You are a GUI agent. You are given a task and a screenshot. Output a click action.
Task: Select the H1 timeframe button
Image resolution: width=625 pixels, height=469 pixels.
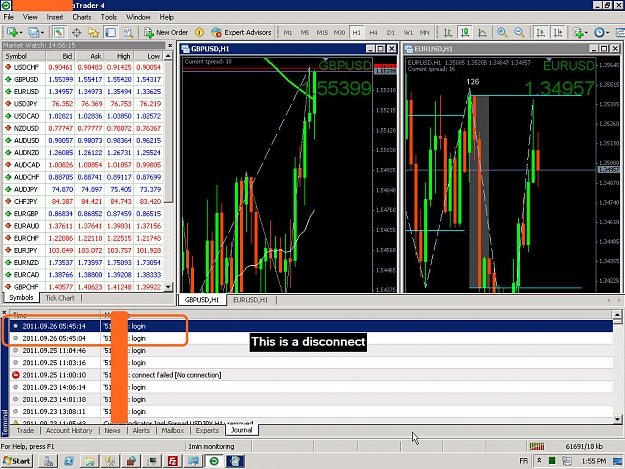tap(356, 33)
